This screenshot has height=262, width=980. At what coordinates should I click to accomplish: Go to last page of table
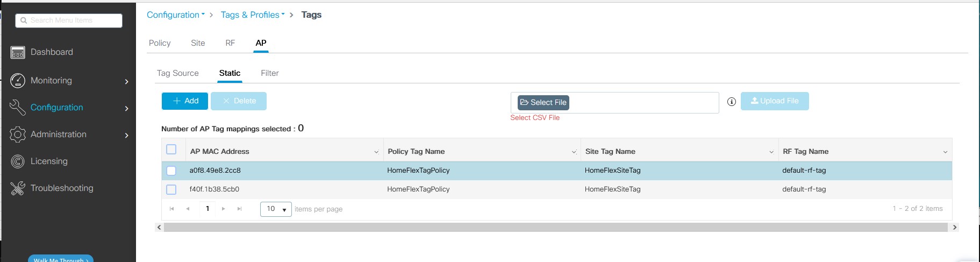pyautogui.click(x=239, y=209)
